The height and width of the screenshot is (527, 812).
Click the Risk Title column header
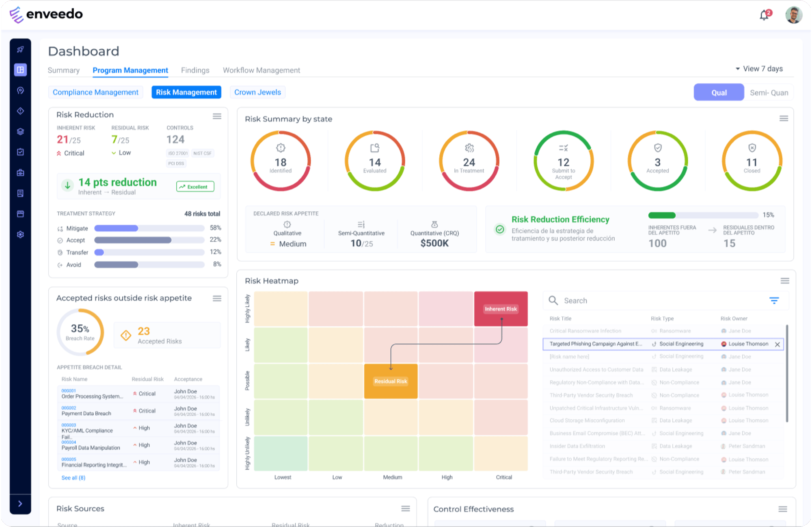pos(560,319)
